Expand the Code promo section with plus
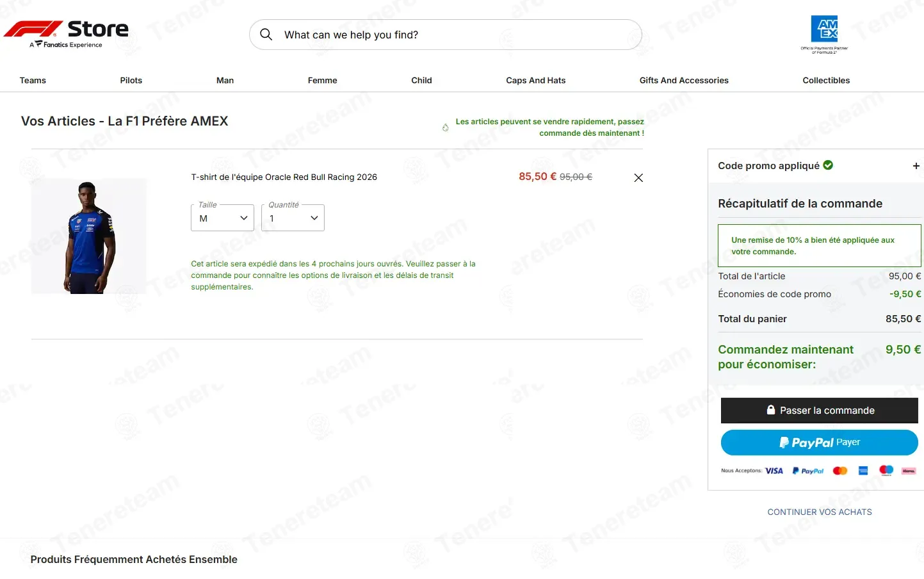 click(x=916, y=166)
